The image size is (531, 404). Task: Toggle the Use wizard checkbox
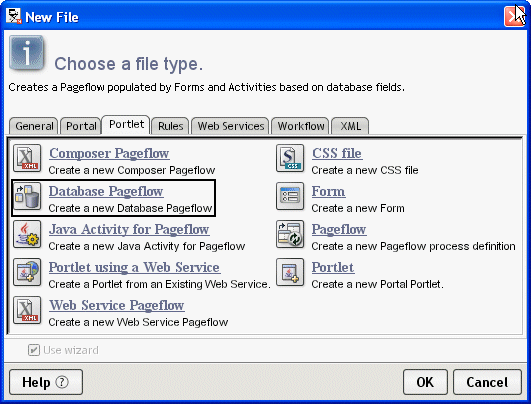34,350
